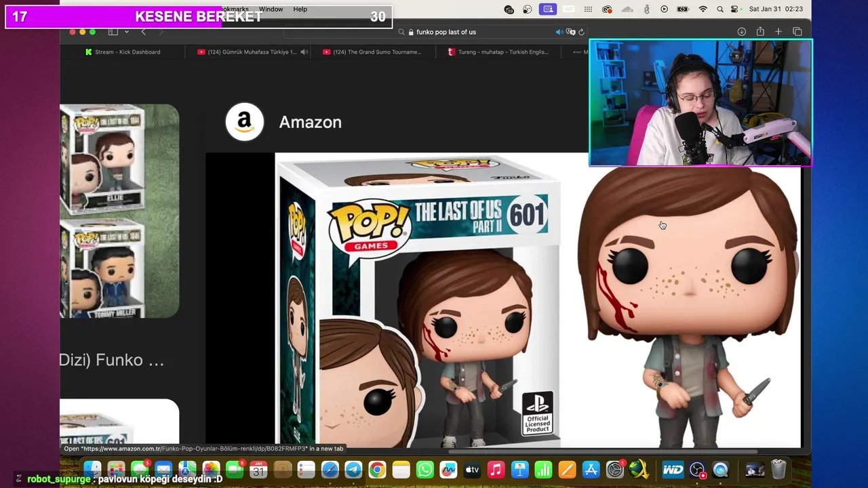Open the Help menu

[300, 9]
